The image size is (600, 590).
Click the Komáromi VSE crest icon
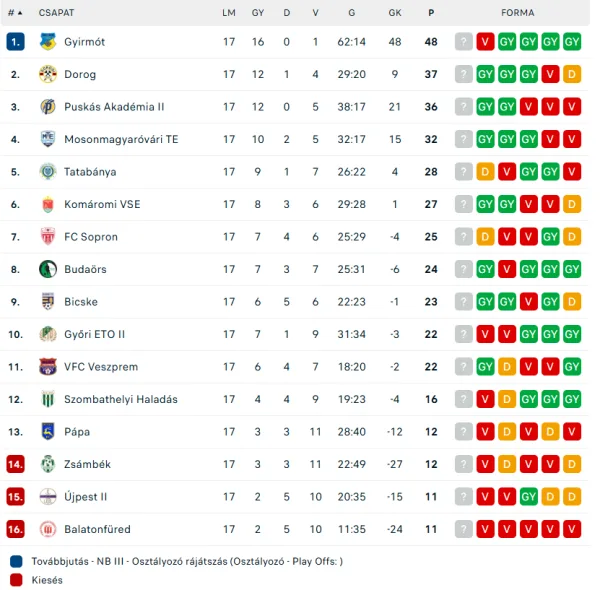(x=48, y=204)
